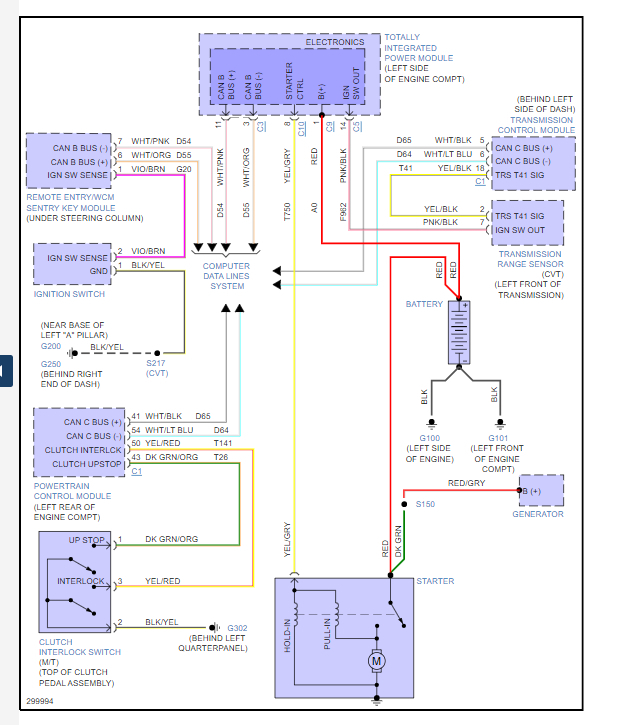Click the PULL-IN coil label
The image size is (632, 725).
tap(327, 633)
